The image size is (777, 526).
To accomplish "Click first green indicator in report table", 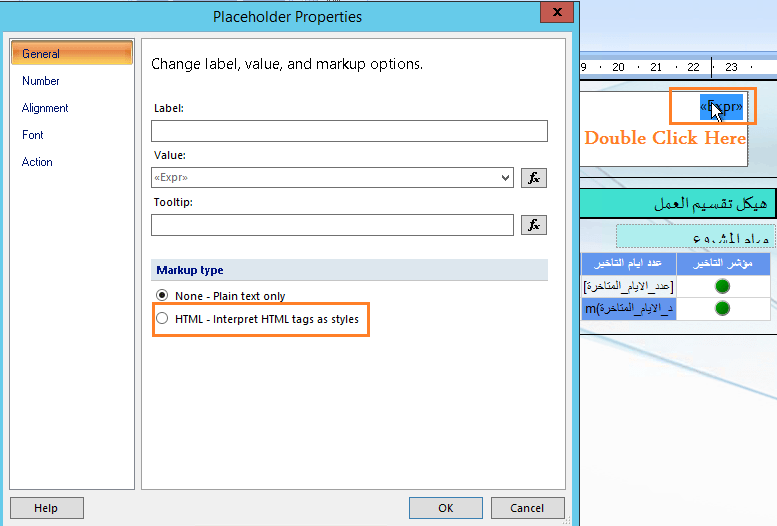I will 722,286.
